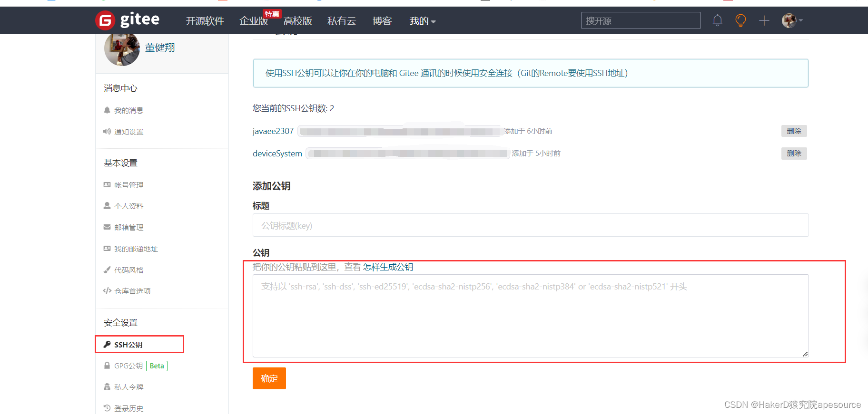Image resolution: width=868 pixels, height=414 pixels.
Task: Open 登录历史 page
Action: click(x=128, y=408)
